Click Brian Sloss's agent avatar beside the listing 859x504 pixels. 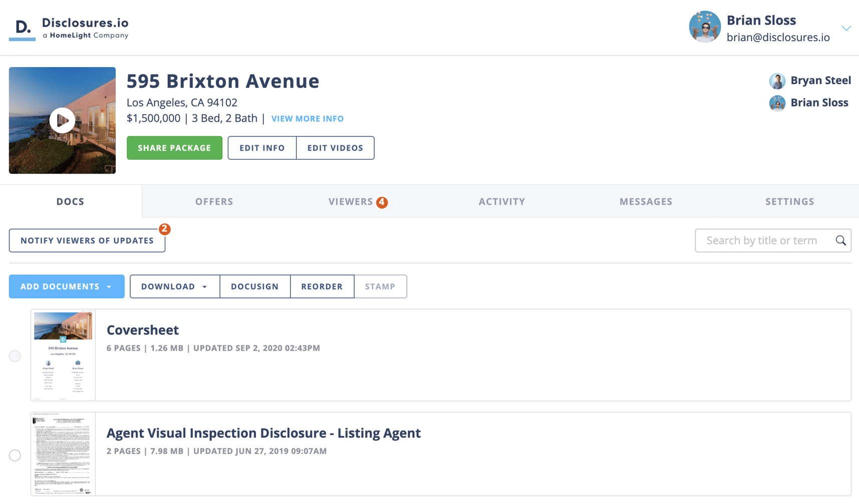[777, 103]
